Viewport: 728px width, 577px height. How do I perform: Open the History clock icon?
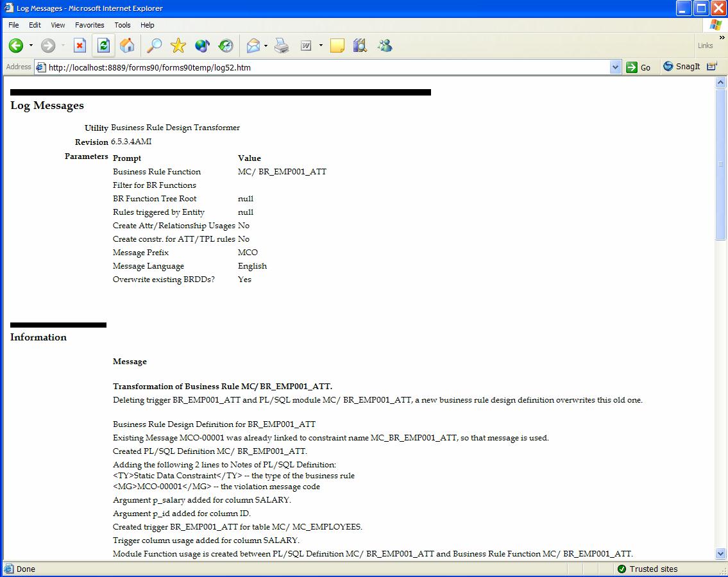point(226,46)
